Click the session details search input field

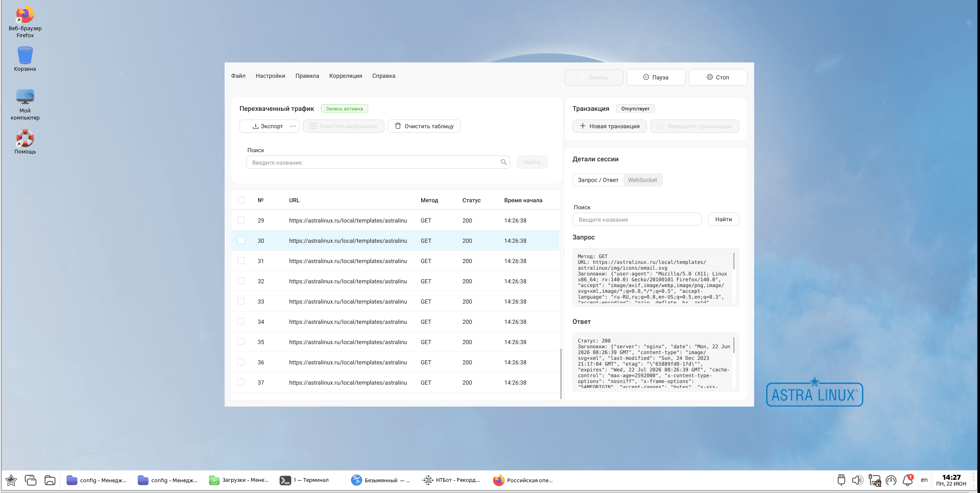(x=637, y=220)
